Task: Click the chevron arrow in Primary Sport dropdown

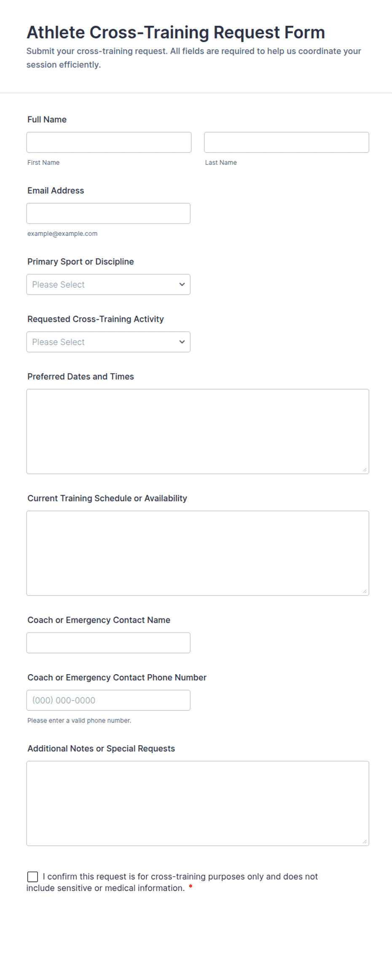Action: [x=182, y=284]
